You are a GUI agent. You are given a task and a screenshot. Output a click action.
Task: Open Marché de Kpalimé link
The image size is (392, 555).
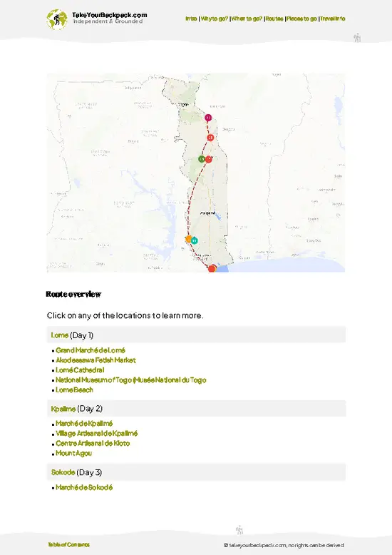(84, 423)
